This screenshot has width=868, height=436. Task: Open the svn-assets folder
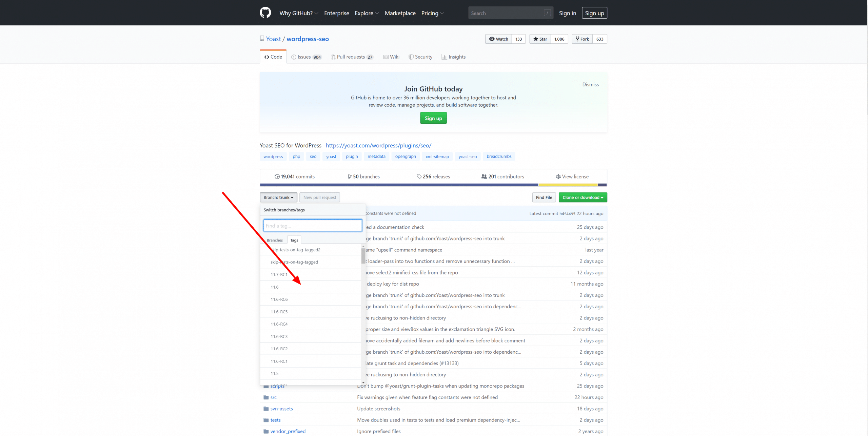pyautogui.click(x=281, y=409)
